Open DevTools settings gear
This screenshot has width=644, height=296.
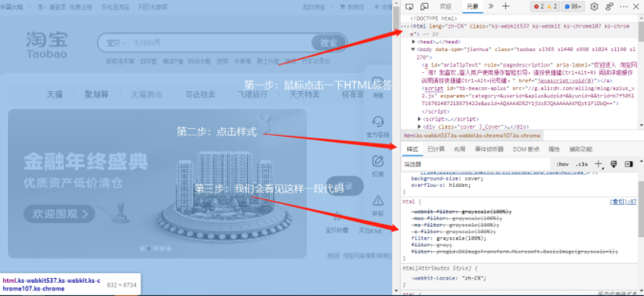594,6
